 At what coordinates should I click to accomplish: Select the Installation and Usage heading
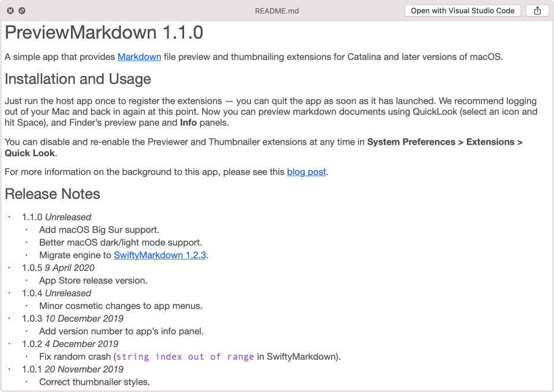(78, 79)
